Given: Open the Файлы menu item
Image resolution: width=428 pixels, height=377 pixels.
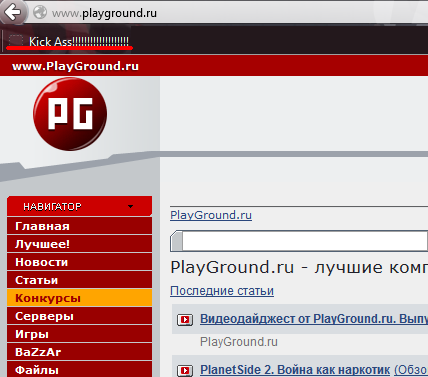Looking at the screenshot, I should pyautogui.click(x=79, y=369).
